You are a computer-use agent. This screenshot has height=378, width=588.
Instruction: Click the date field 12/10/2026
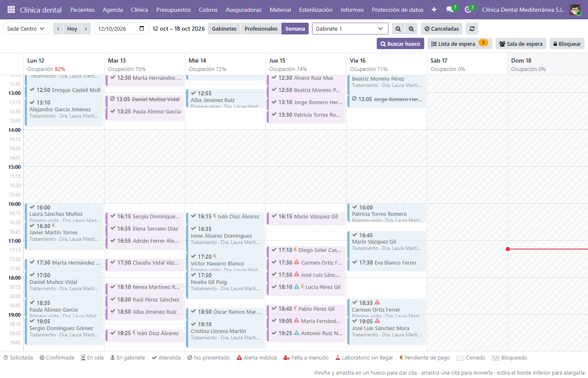click(121, 29)
